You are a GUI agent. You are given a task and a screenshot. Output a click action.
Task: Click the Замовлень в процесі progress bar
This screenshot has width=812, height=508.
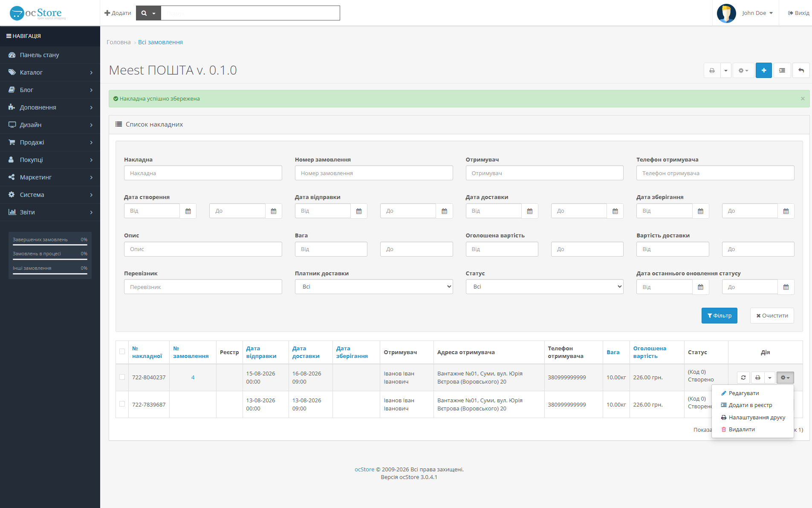(50, 259)
